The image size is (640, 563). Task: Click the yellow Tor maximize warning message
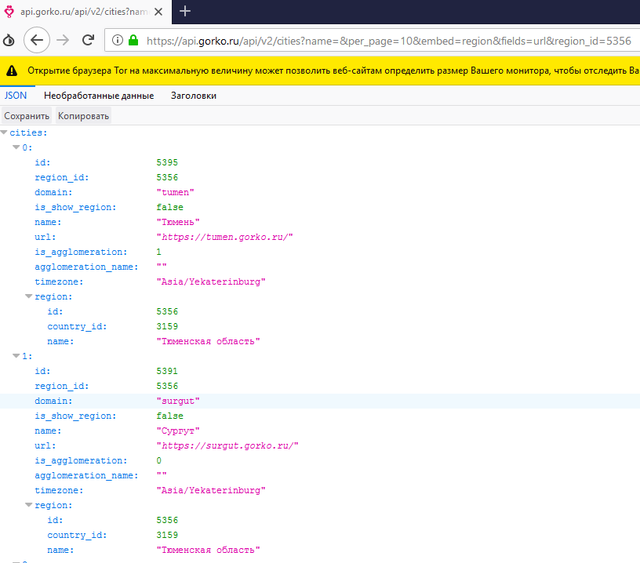[333, 71]
